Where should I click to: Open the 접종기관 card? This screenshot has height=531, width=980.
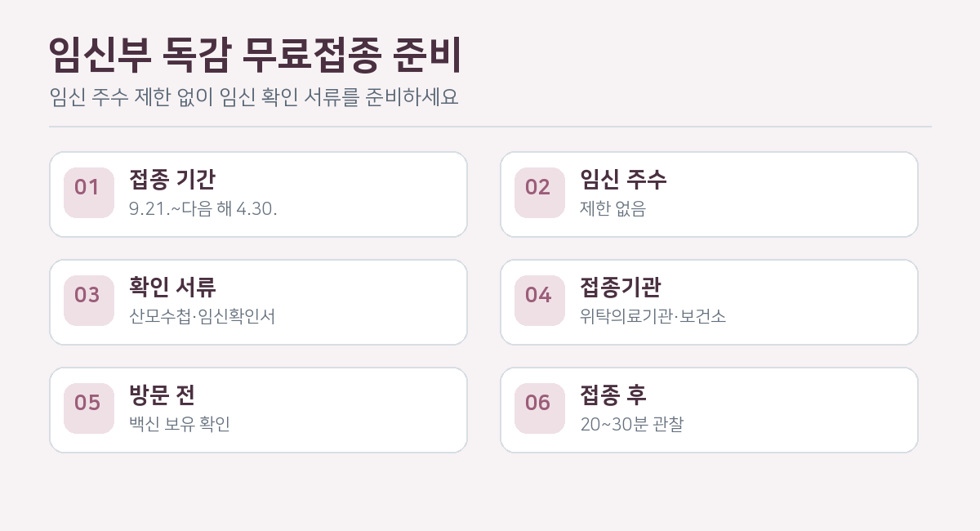(709, 302)
